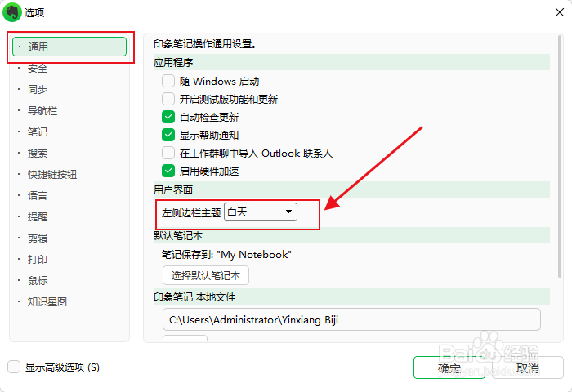Viewport: 572px width, 392px height.
Task: Open the 搜索 settings category
Action: tap(38, 153)
